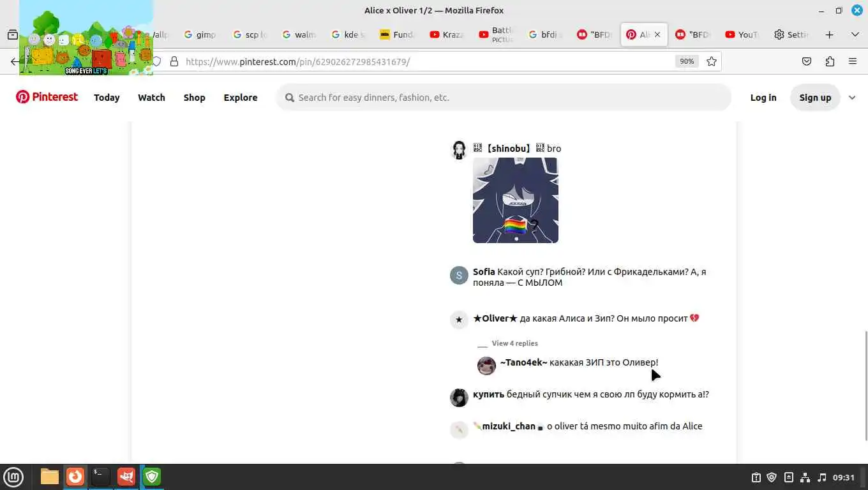Click the Sign up button

click(x=815, y=98)
